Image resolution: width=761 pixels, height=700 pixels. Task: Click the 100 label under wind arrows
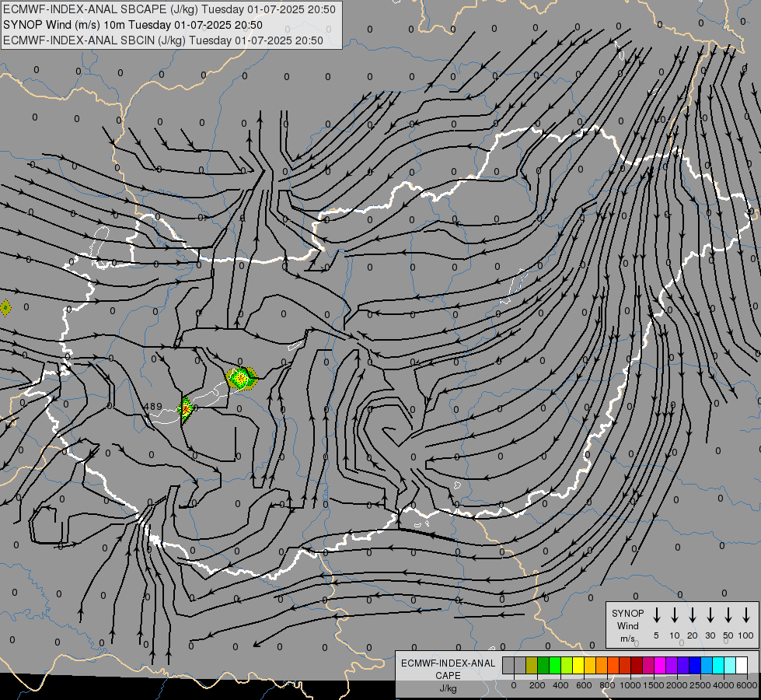746,635
